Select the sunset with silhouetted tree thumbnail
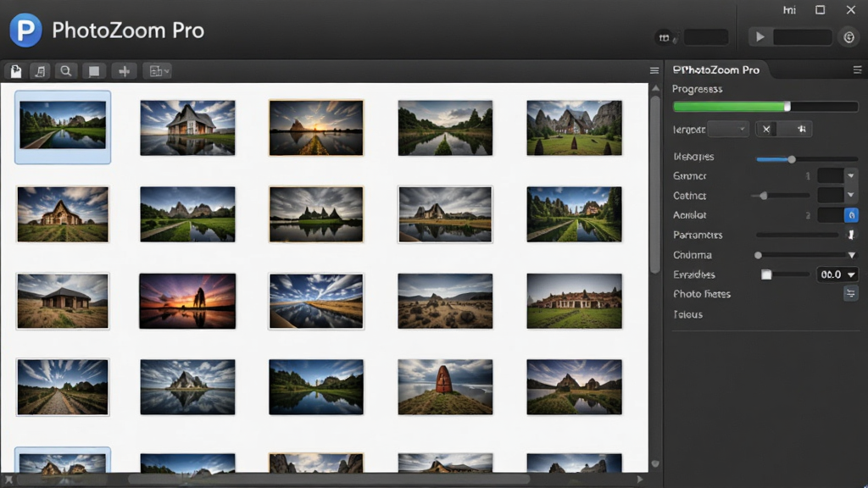Viewport: 868px width, 488px height. (187, 301)
